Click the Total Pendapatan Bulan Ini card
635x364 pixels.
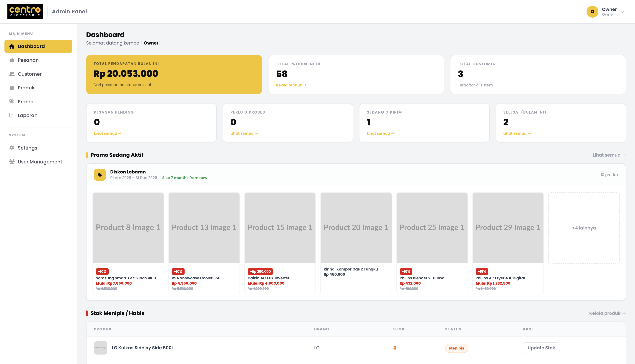[x=174, y=75]
